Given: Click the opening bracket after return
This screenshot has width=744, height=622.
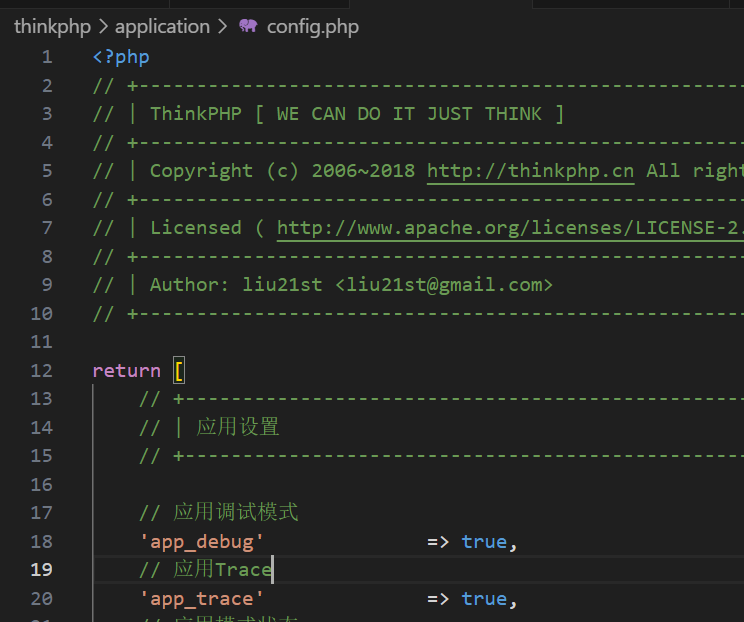Looking at the screenshot, I should (179, 371).
